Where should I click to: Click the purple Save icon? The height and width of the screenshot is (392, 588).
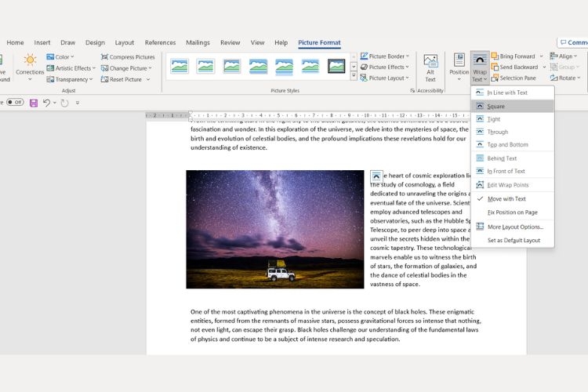point(34,103)
